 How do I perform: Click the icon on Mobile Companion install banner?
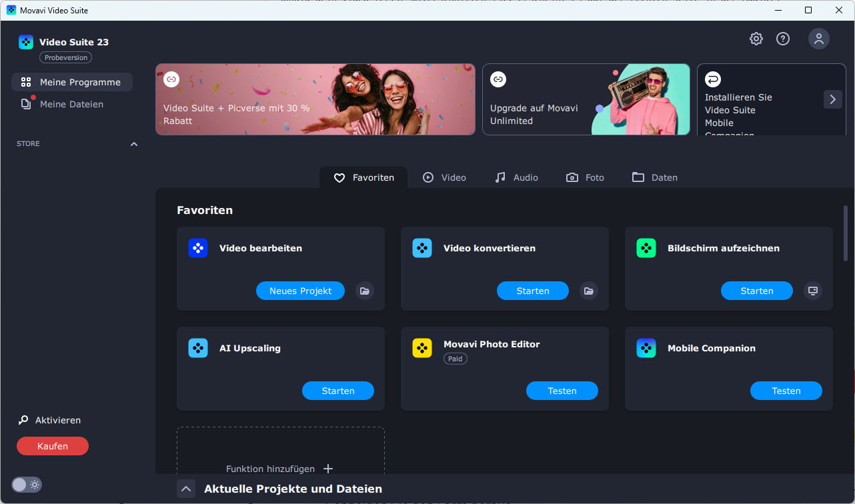(x=713, y=79)
